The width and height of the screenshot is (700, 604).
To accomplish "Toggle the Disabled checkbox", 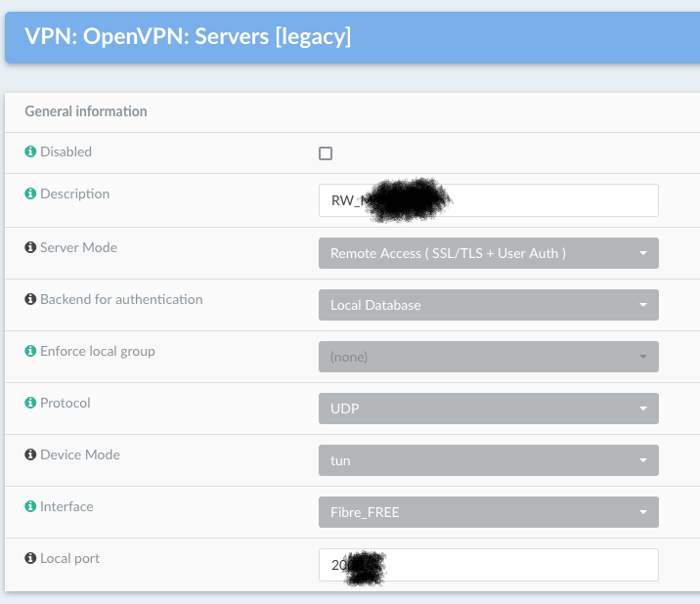I will [326, 153].
